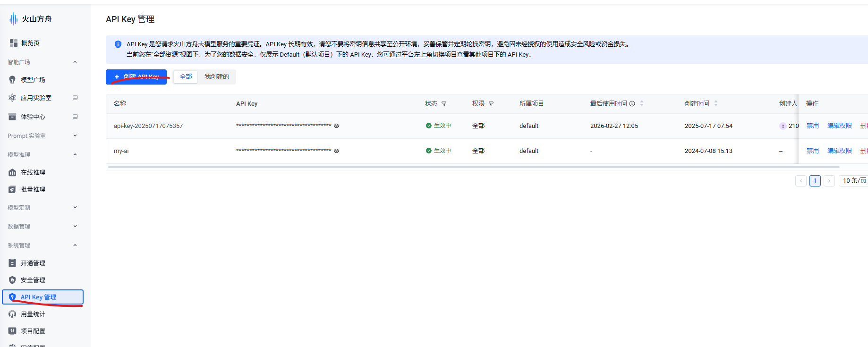This screenshot has width=868, height=347.
Task: Expand the 模型定制 sidebar section
Action: tap(75, 207)
